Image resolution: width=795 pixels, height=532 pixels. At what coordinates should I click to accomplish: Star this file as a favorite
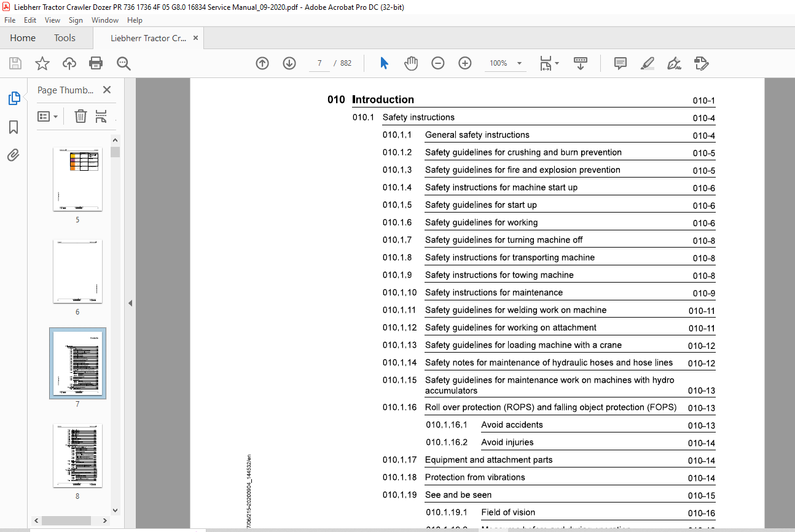[42, 63]
